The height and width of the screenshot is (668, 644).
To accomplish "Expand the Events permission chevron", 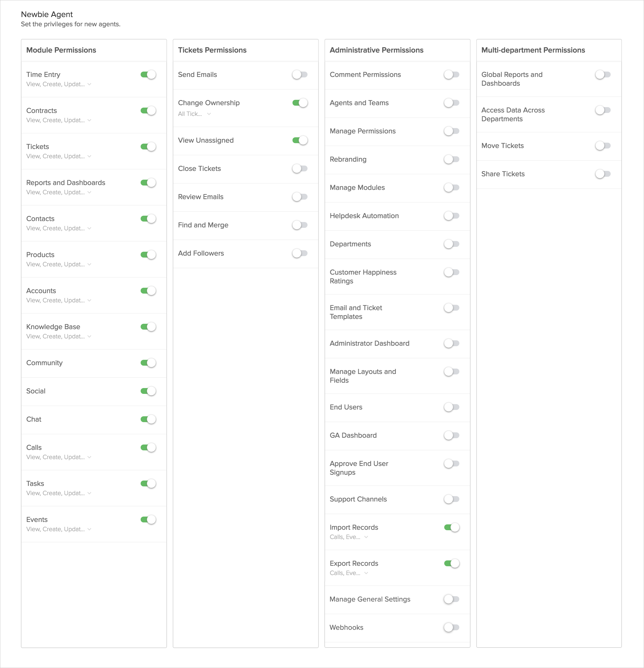I will point(89,529).
